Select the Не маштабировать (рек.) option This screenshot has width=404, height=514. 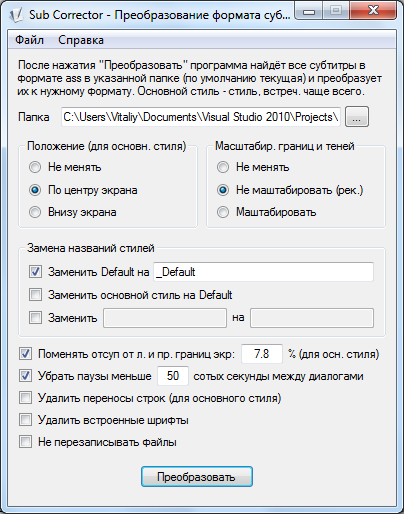pyautogui.click(x=223, y=190)
